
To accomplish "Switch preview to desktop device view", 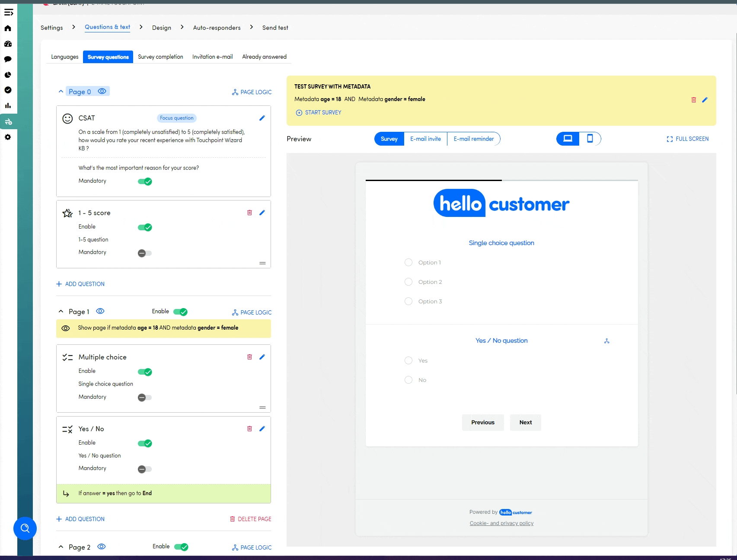I will (568, 139).
